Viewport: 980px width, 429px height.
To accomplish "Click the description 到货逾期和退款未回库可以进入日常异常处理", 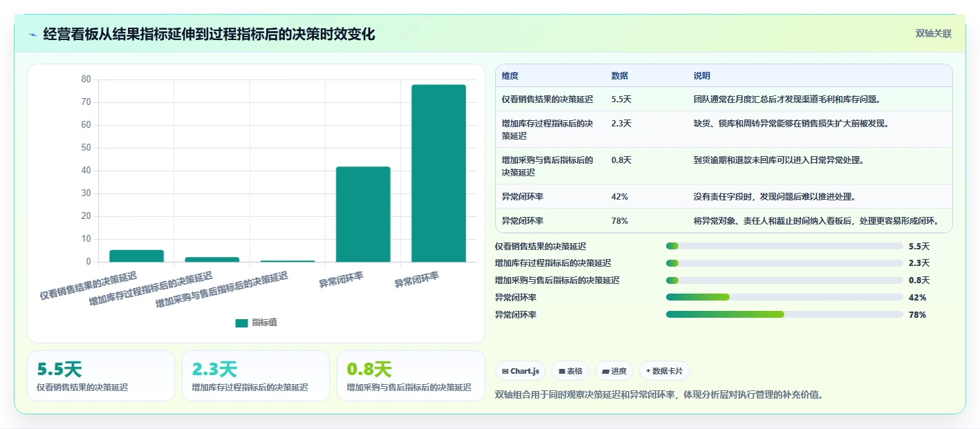I will tap(780, 160).
